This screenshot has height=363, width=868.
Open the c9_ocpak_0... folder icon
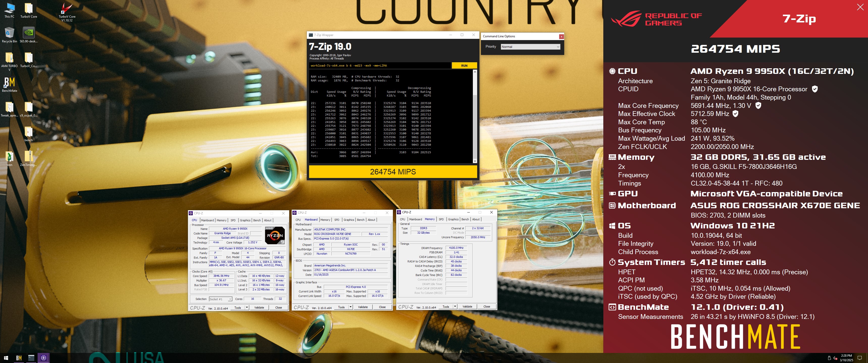click(29, 109)
